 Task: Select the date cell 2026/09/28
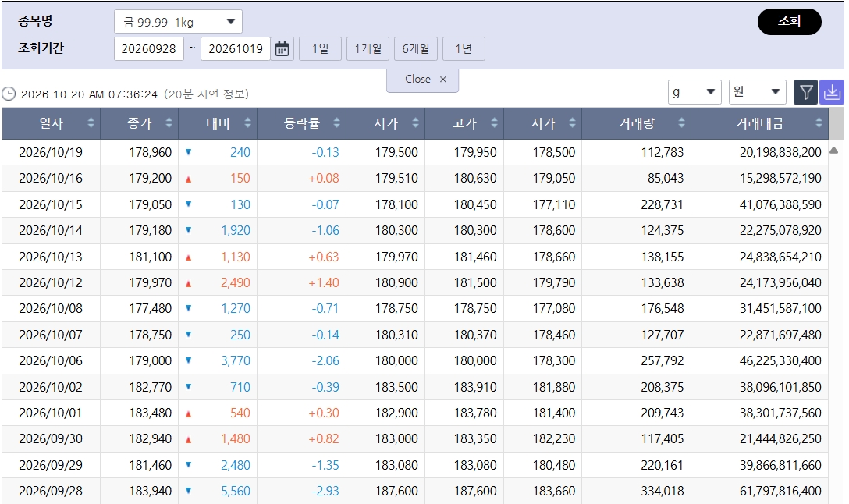pyautogui.click(x=51, y=491)
